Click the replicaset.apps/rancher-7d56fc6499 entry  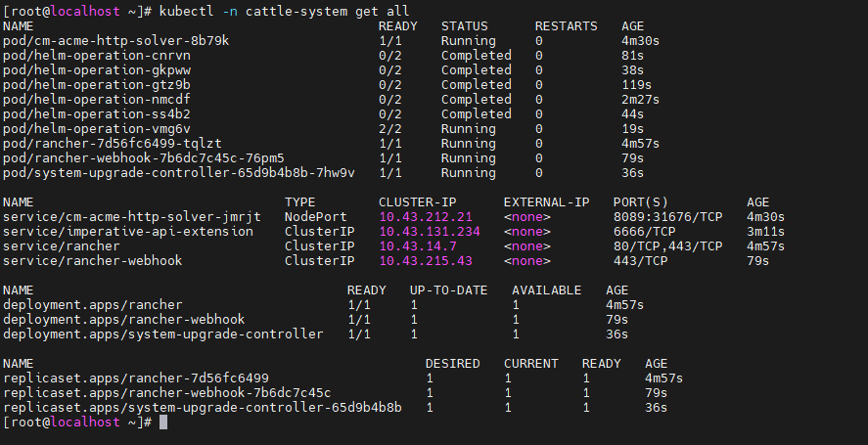pos(135,378)
